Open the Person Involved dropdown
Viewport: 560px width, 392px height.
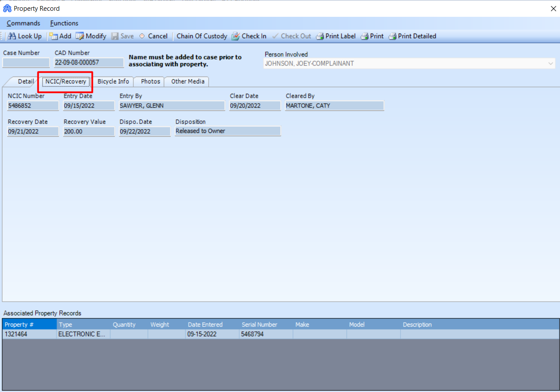pos(551,63)
